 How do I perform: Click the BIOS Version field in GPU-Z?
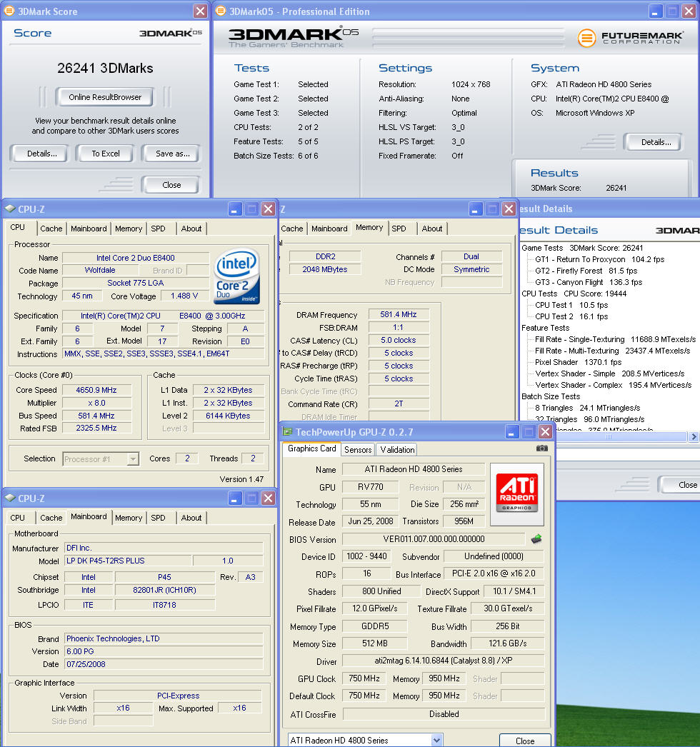coord(434,538)
